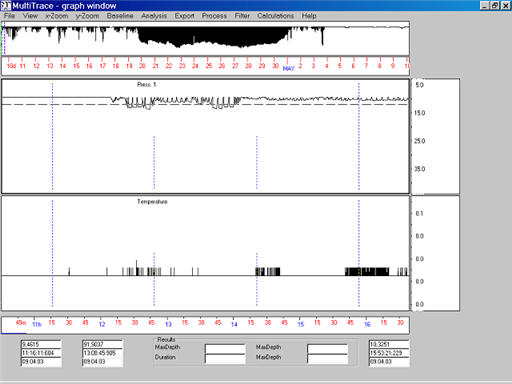Open the y-Zoom menu
512x384 pixels.
coord(87,16)
